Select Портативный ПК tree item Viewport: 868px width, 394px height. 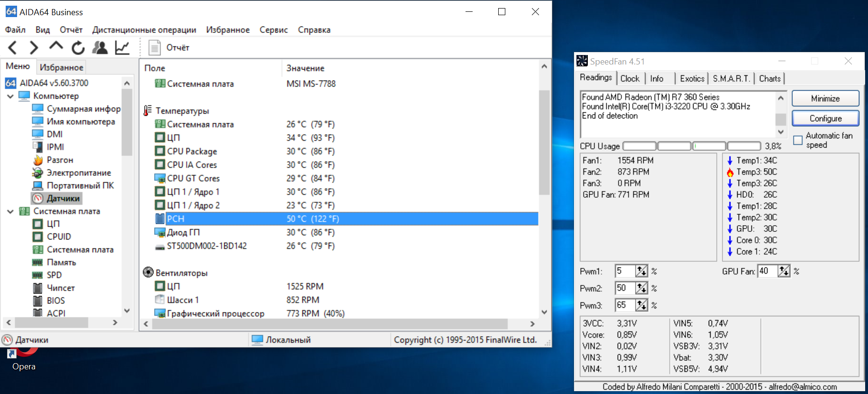pyautogui.click(x=73, y=186)
